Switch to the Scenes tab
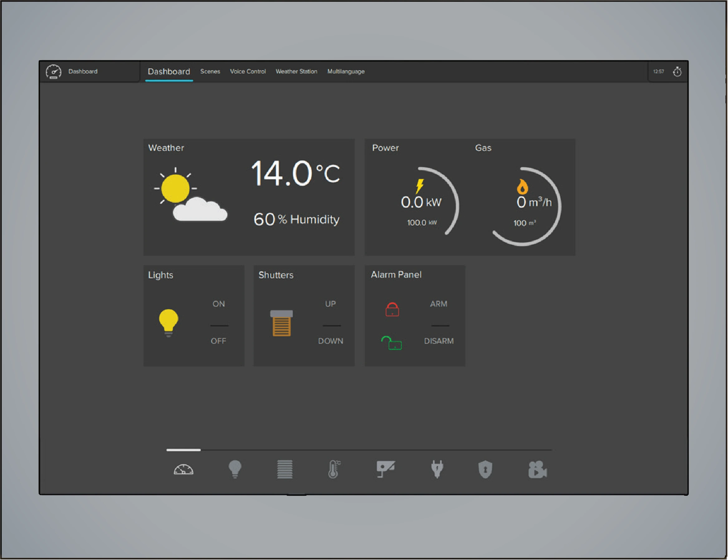This screenshot has height=560, width=728. [x=210, y=71]
